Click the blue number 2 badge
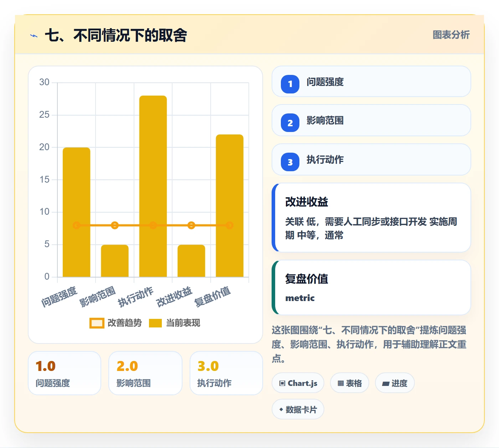Screen dimensions: 499x448 (x=290, y=123)
